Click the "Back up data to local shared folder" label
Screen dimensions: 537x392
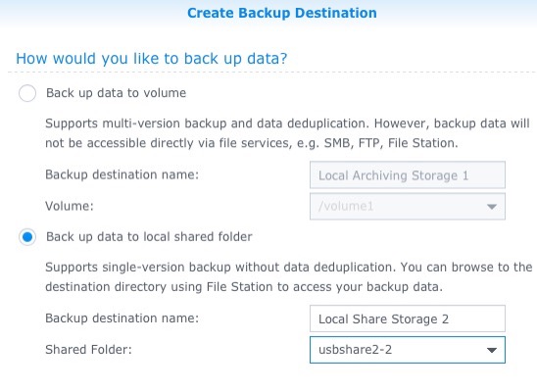(x=149, y=236)
